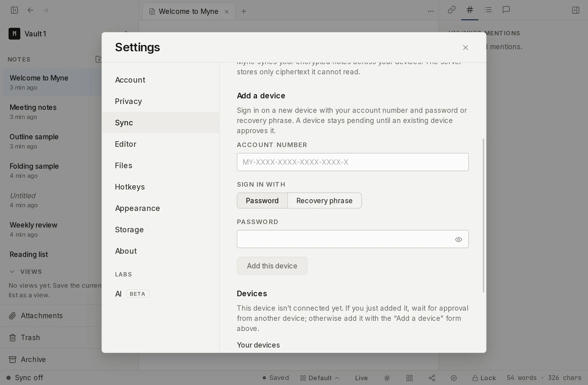Open the AI beta labs section
Viewport: 588px width, 385px height.
[x=161, y=294]
